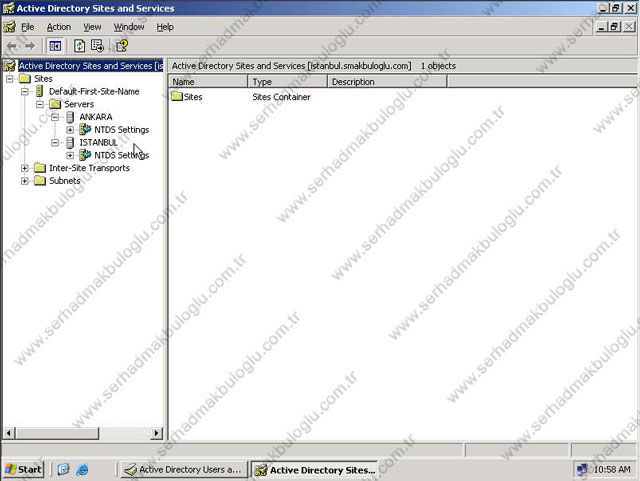Open the File menu
This screenshot has height=481, width=640.
[27, 27]
